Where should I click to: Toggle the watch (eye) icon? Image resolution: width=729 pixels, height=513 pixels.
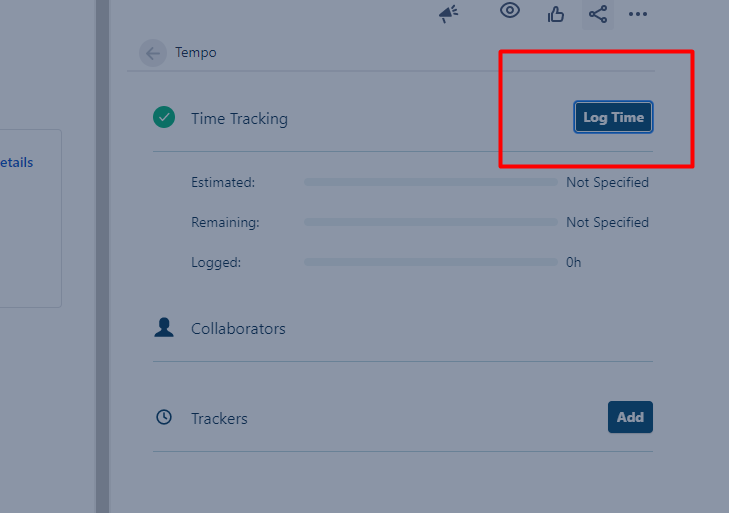510,10
